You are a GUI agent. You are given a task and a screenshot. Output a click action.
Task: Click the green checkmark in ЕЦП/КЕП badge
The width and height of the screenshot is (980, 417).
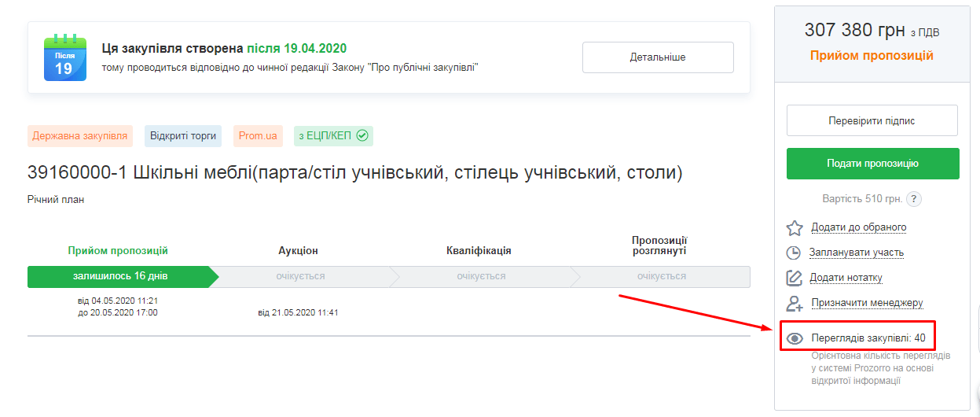tap(362, 135)
